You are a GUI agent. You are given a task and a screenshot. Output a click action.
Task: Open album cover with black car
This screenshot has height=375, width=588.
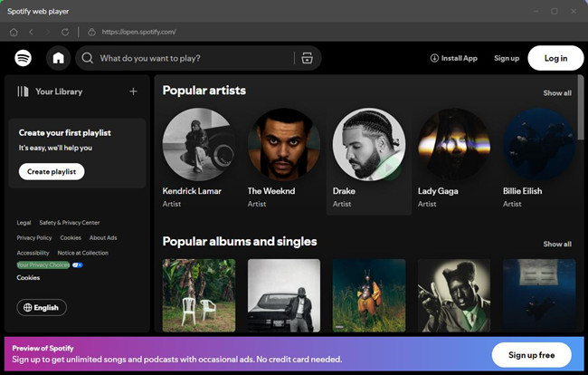(284, 295)
